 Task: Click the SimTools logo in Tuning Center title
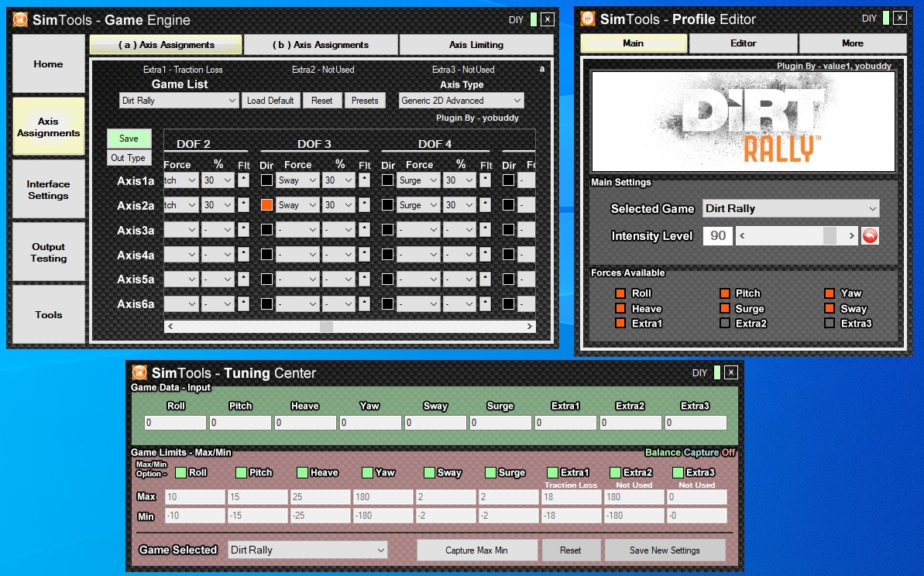point(139,372)
